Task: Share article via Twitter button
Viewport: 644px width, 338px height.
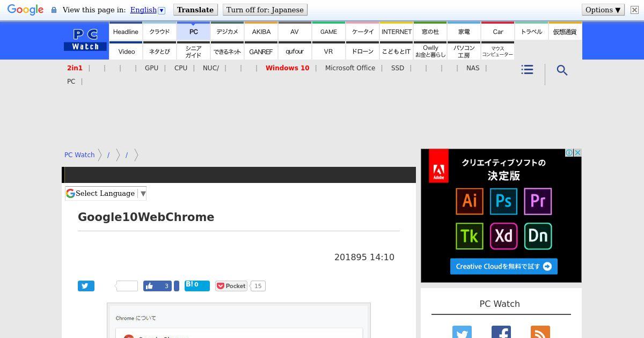Action: pyautogui.click(x=86, y=286)
